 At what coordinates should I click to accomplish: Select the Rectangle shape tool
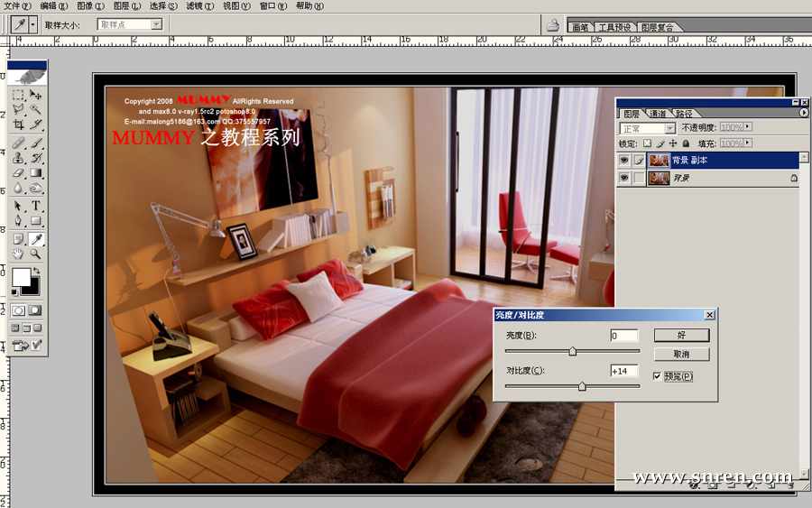35,221
